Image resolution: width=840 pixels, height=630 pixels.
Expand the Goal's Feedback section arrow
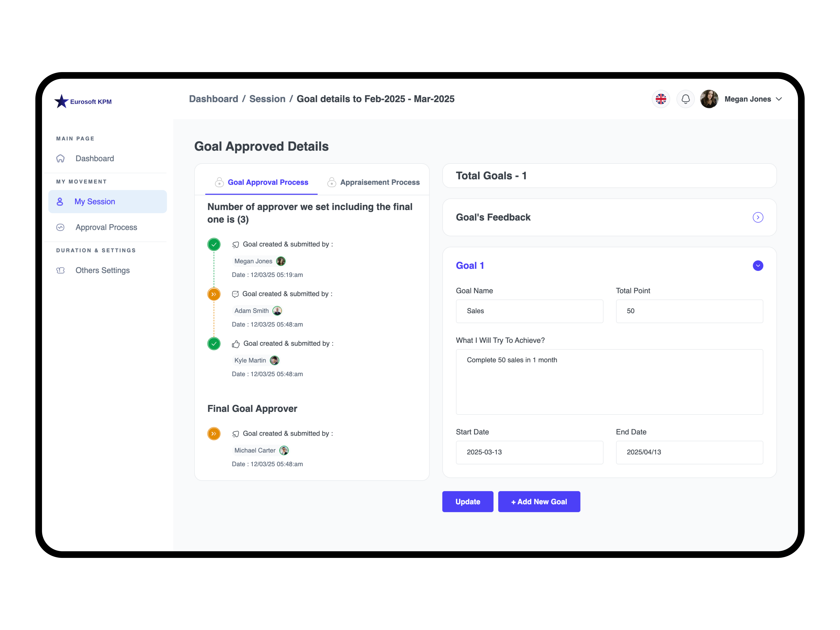point(758,217)
